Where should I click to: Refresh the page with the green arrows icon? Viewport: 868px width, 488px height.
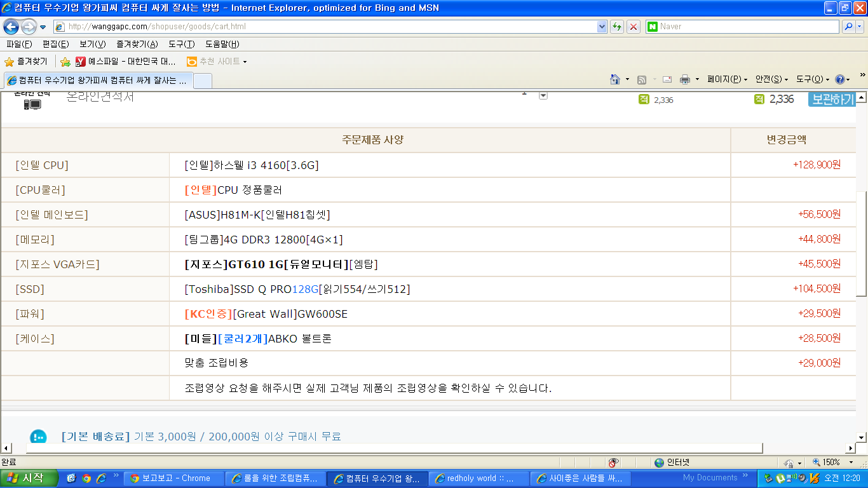616,27
